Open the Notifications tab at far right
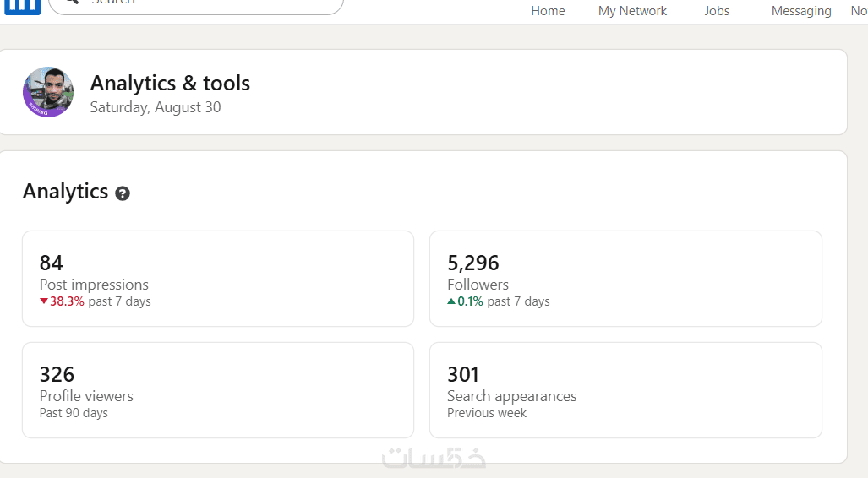The width and height of the screenshot is (868, 478). click(859, 11)
